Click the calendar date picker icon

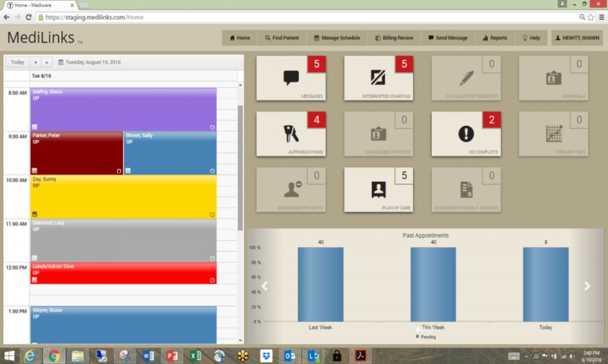[61, 62]
